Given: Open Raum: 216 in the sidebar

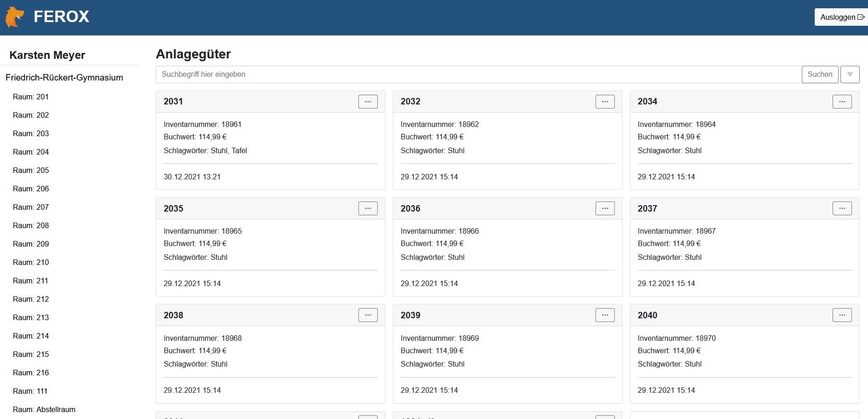Looking at the screenshot, I should coord(31,373).
